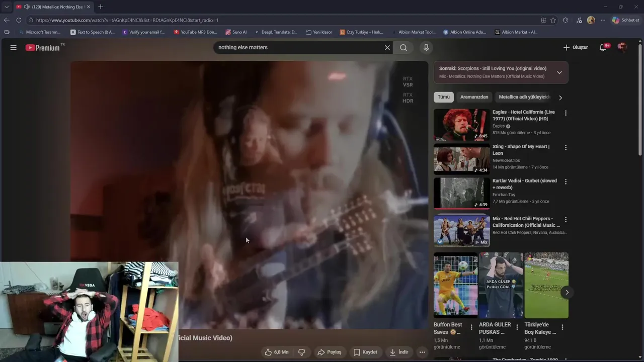Open the Suno AI bookmark
644x362 pixels.
pos(236,32)
